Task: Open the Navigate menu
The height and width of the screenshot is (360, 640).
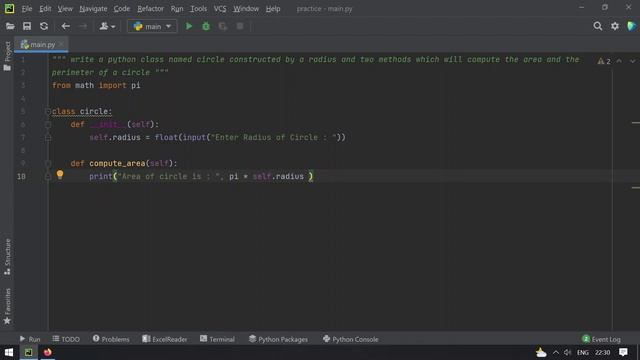Action: point(93,9)
